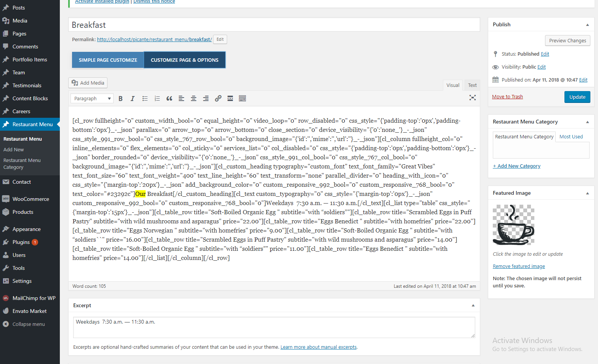This screenshot has height=364, width=598.
Task: Click the Breakfast title field
Action: pos(274,25)
